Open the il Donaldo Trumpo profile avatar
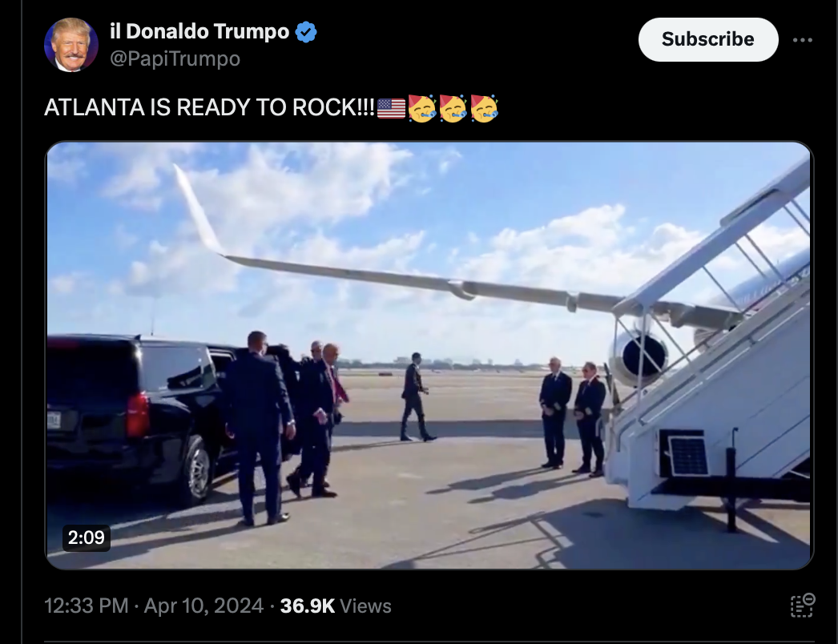This screenshot has width=838, height=644. coord(71,45)
